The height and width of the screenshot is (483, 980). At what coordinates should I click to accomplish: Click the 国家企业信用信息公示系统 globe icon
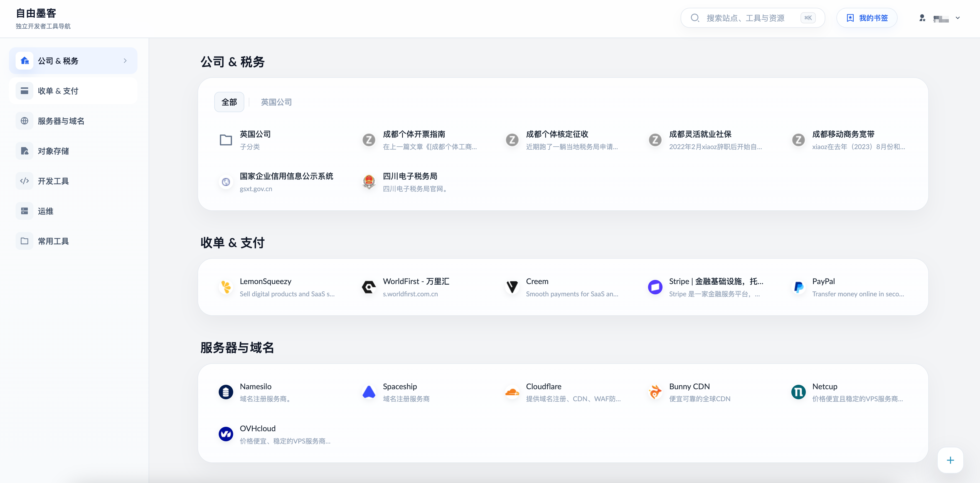(226, 182)
